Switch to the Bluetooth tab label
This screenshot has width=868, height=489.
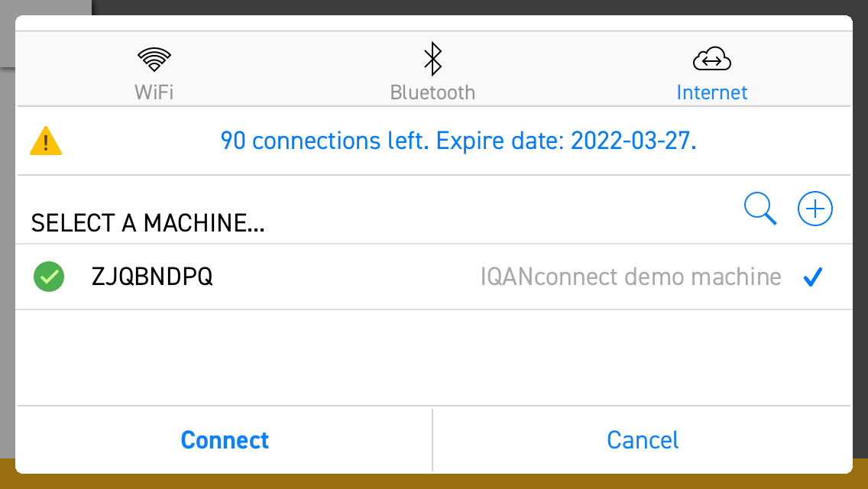tap(433, 92)
